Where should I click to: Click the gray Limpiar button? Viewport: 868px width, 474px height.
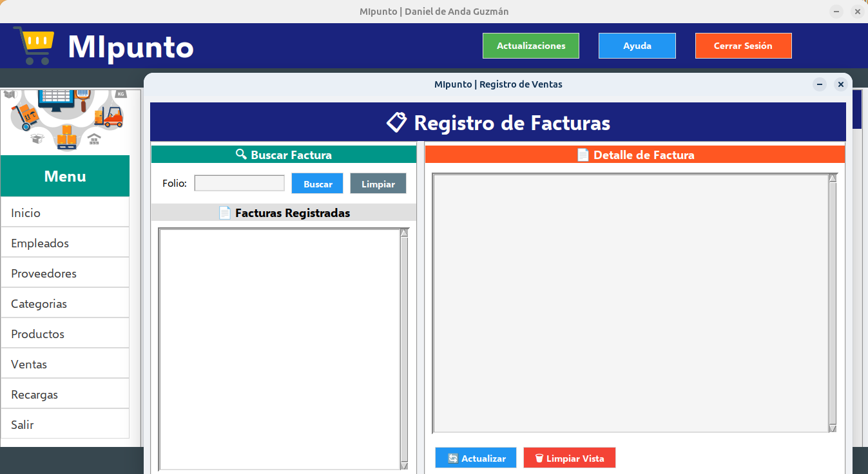378,184
